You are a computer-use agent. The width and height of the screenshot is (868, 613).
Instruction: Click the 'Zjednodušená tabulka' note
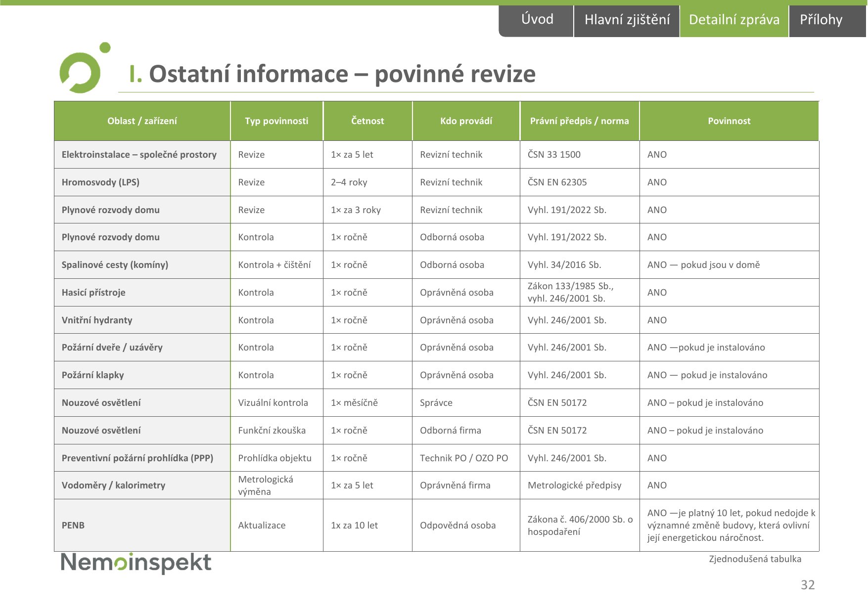[x=755, y=559]
